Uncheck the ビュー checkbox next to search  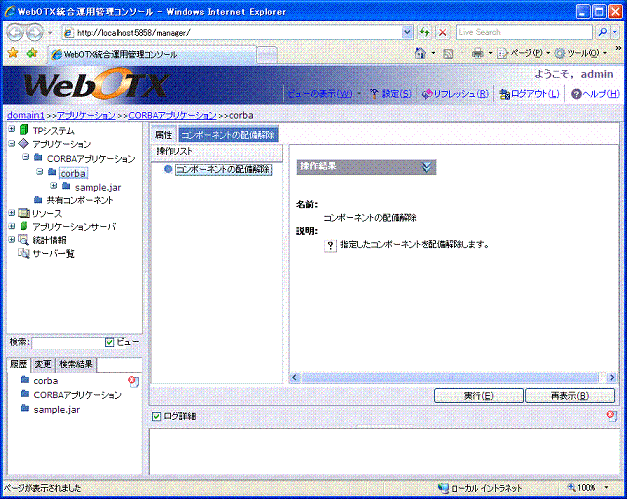pos(110,343)
